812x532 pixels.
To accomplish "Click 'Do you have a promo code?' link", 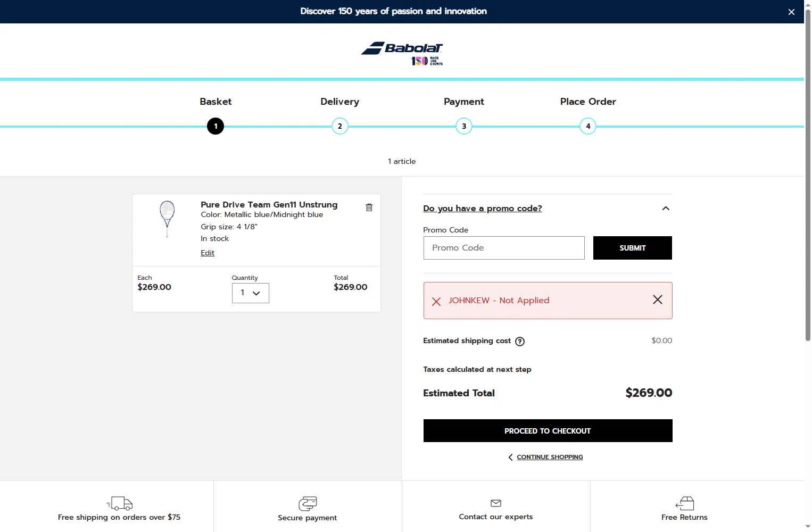I will [483, 208].
